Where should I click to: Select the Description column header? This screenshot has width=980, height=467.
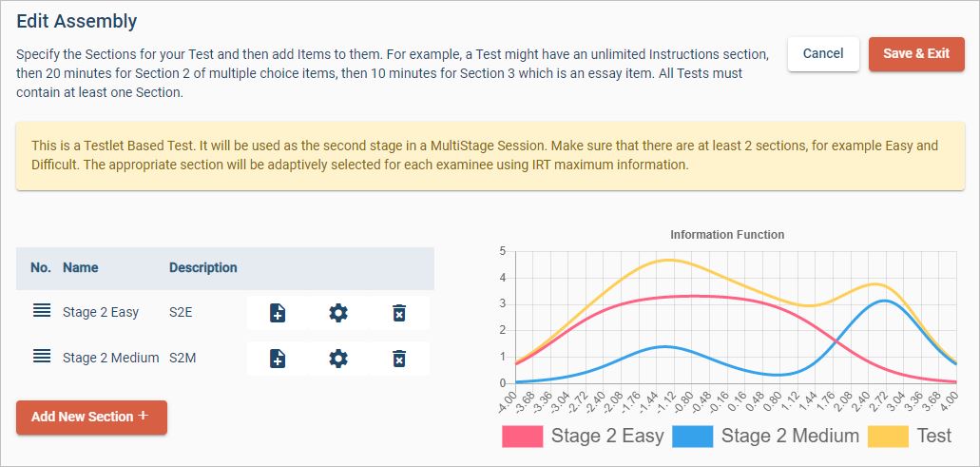(202, 268)
